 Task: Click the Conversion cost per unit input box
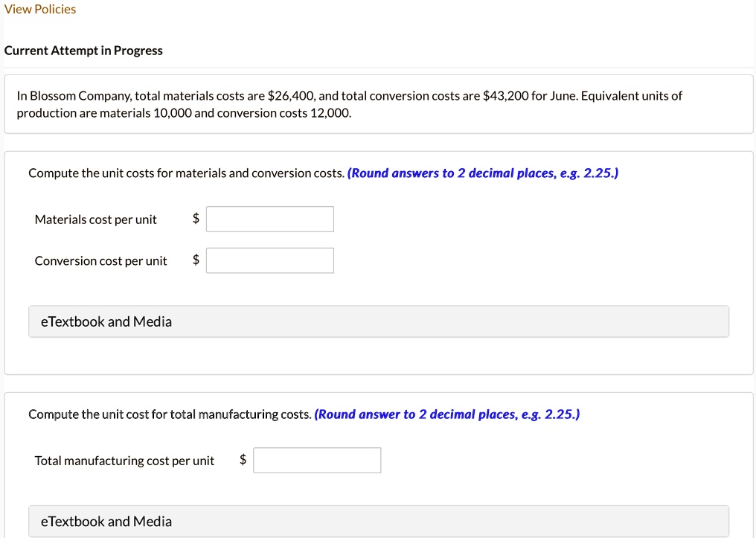pyautogui.click(x=269, y=260)
